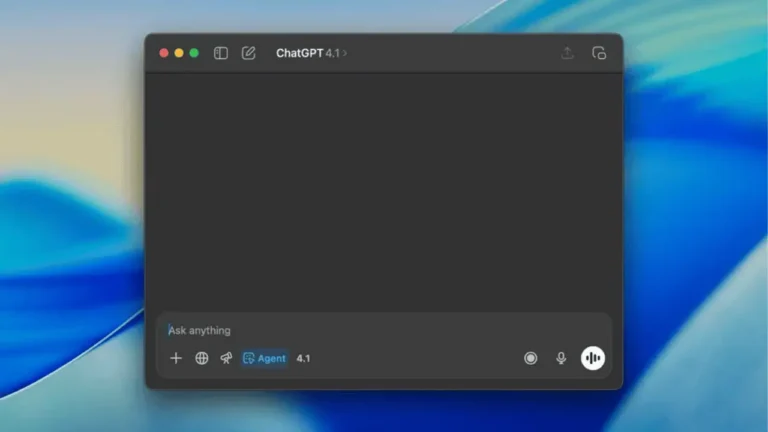Click the Ask anything input field
The height and width of the screenshot is (432, 768).
coord(384,330)
